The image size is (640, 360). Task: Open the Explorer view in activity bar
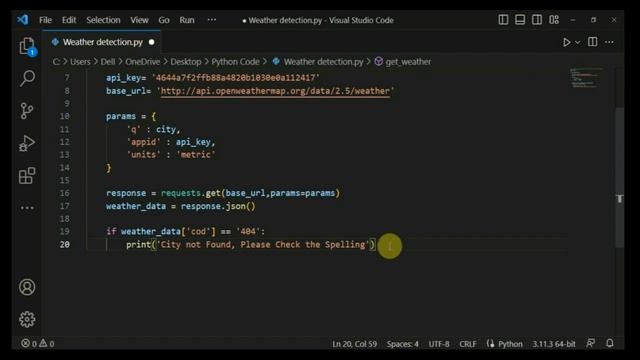pyautogui.click(x=27, y=47)
